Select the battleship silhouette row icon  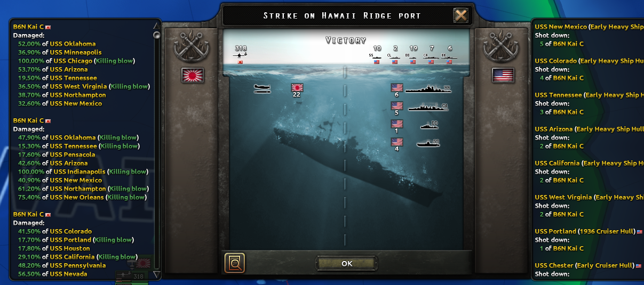[x=428, y=88]
